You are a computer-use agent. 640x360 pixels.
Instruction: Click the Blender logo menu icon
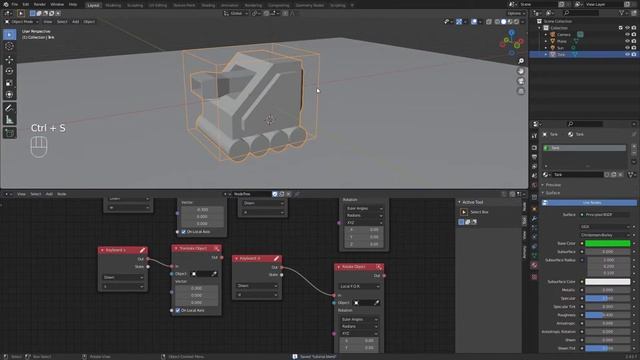click(x=6, y=4)
